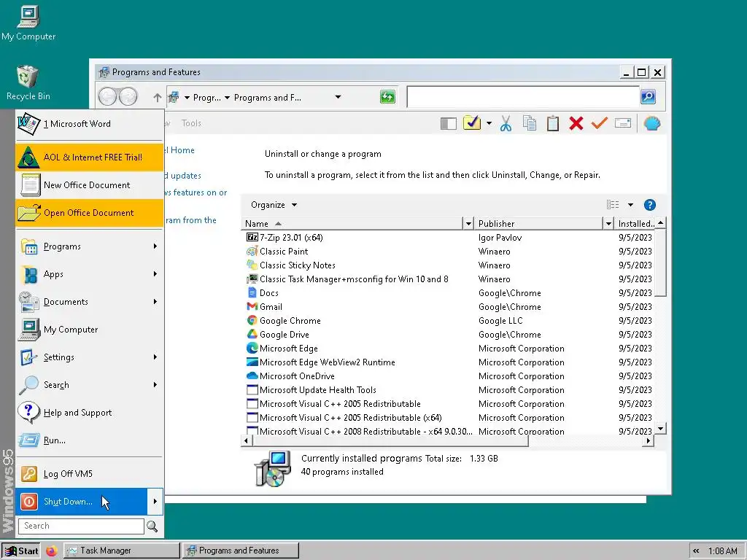Screen dimensions: 747x560
Task: Click AOL & Internet FREE Trial!
Action: (89, 157)
